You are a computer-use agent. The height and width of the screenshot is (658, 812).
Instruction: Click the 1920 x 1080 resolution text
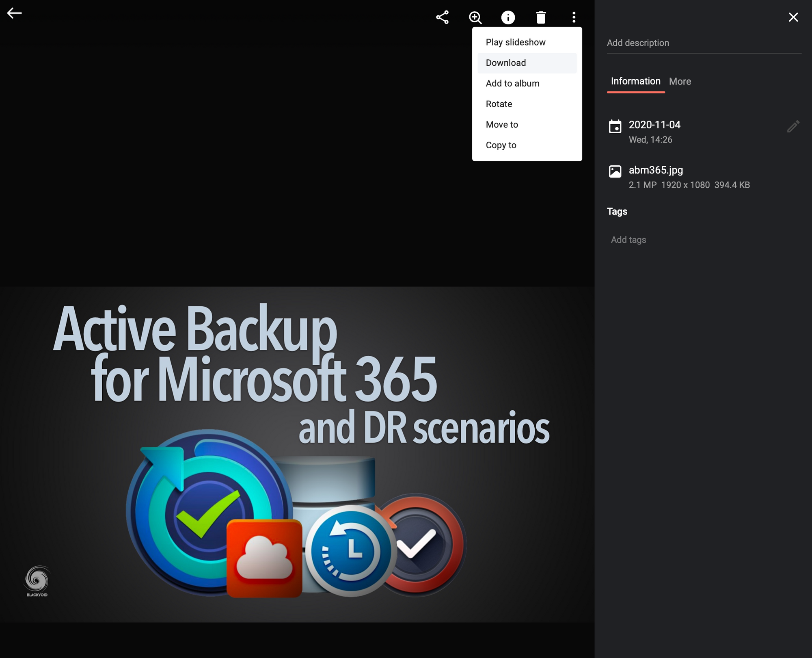685,185
